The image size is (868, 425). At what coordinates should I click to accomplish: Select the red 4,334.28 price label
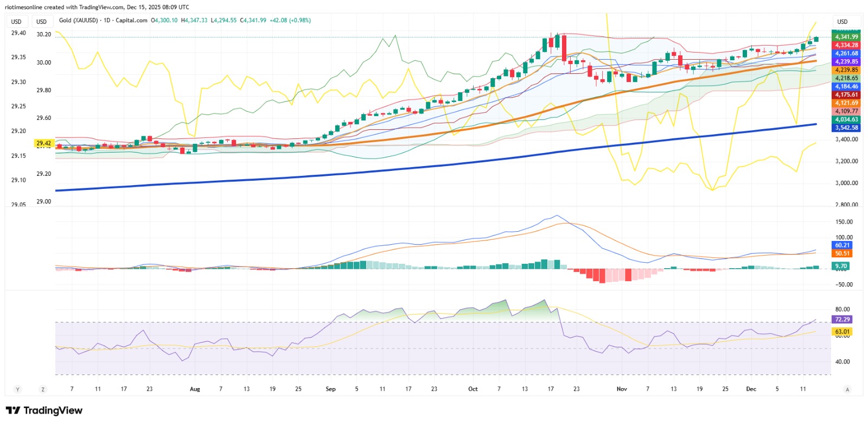pos(846,45)
